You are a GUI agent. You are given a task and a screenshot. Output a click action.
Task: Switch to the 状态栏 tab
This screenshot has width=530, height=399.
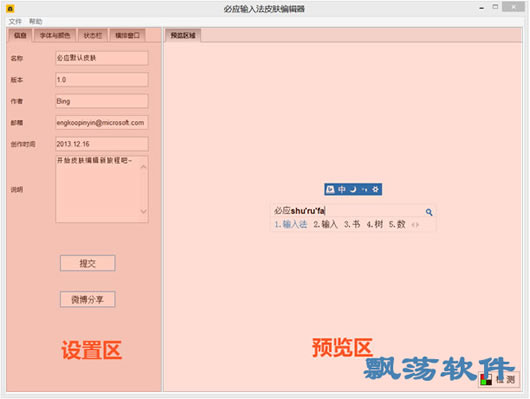click(93, 36)
